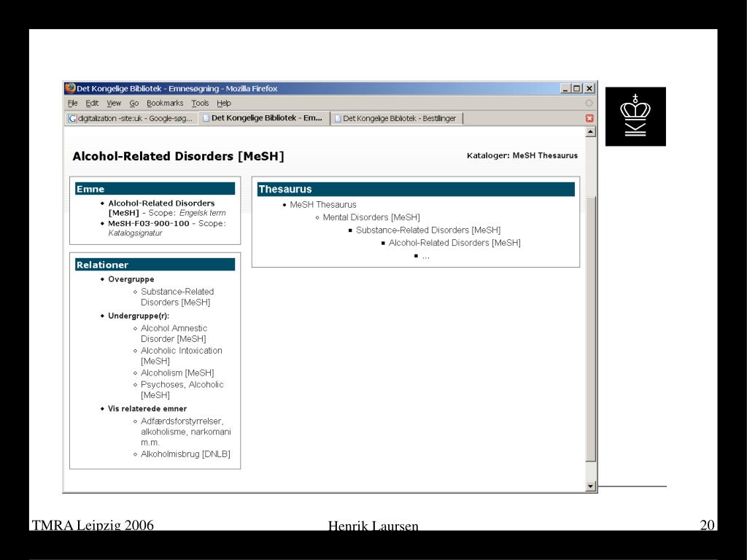Image resolution: width=747 pixels, height=560 pixels.
Task: Click Alcohol-Related Disorders entry in Emne panel
Action: pyautogui.click(x=161, y=208)
